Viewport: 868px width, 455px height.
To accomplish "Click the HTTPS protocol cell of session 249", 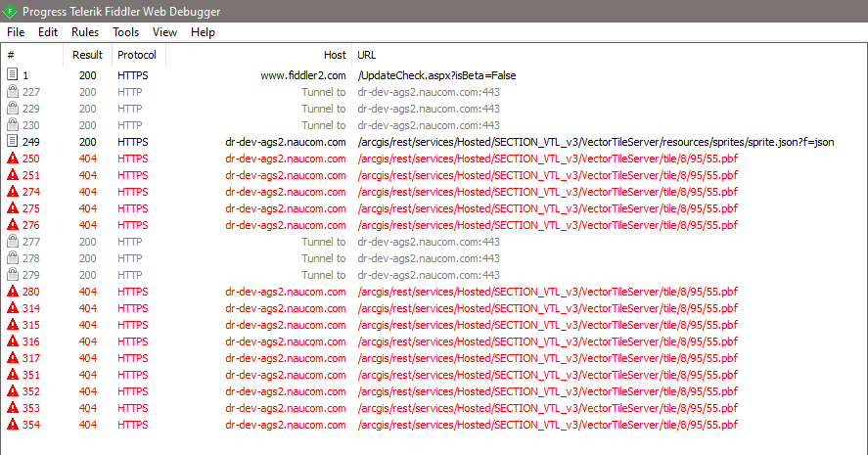I will [x=133, y=142].
